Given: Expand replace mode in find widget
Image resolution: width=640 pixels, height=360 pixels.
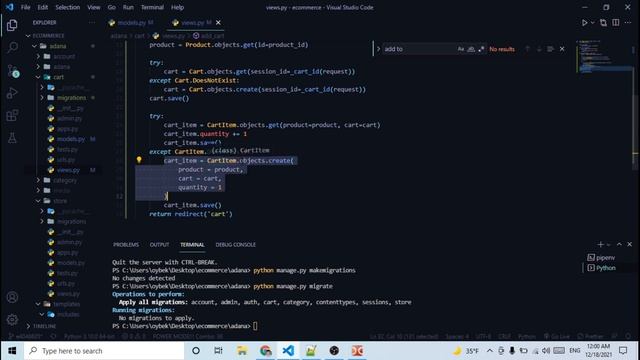Looking at the screenshot, I should tap(378, 49).
